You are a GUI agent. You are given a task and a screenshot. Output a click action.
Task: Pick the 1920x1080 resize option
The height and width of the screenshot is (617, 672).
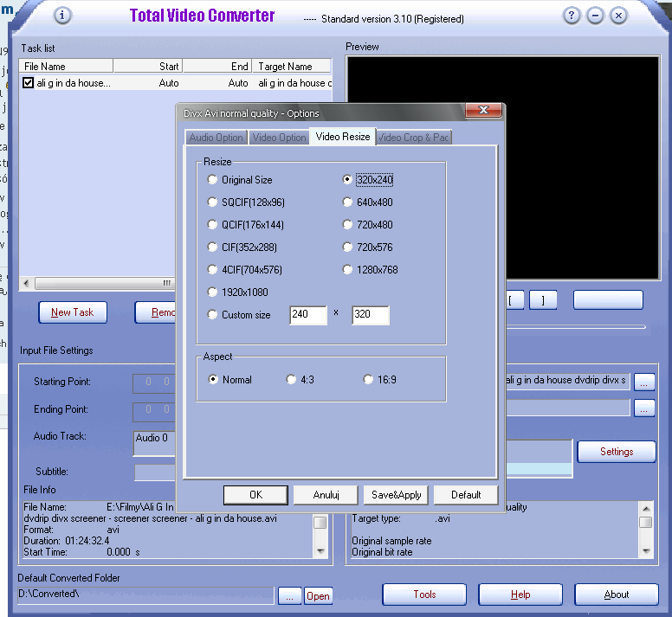pos(213,292)
